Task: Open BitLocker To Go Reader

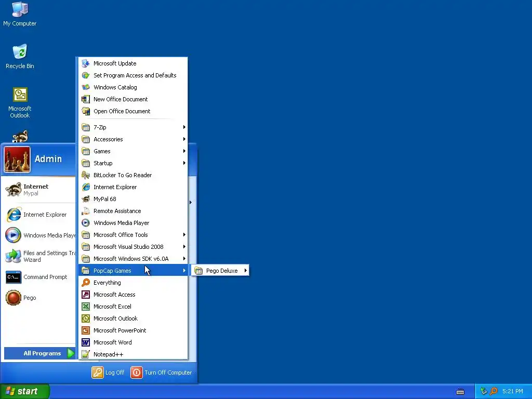Action: pos(132,175)
